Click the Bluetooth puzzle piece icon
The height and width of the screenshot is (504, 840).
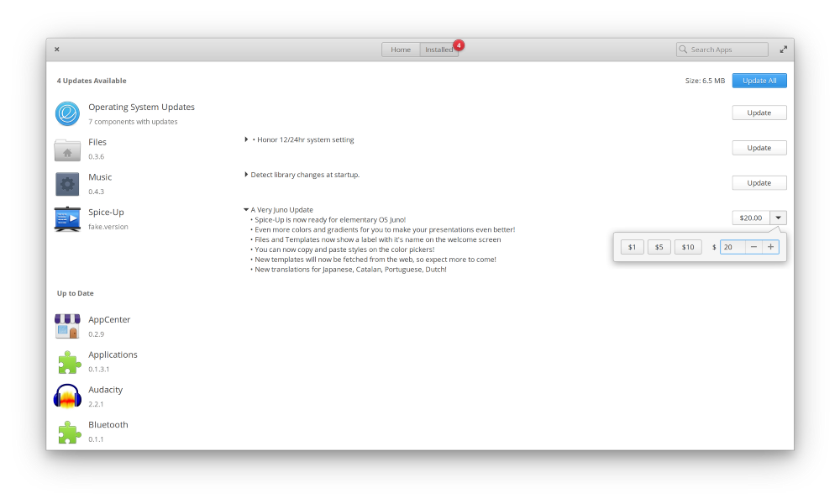[69, 432]
